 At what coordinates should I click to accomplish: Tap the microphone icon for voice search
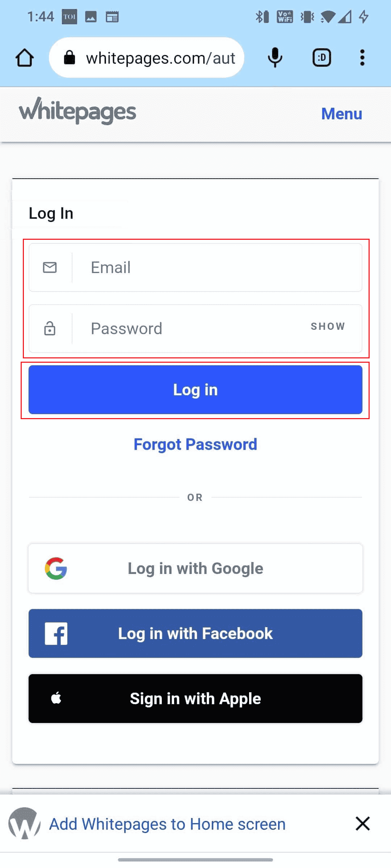pos(275,58)
